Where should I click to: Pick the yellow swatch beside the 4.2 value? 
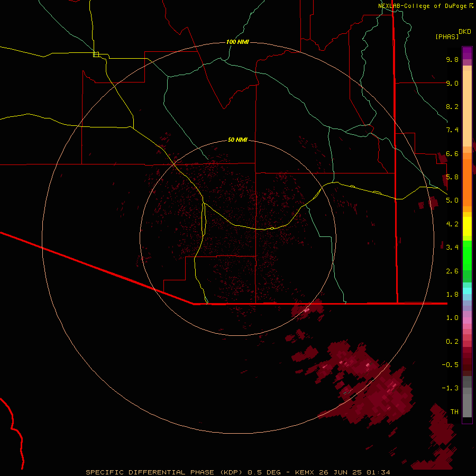[467, 226]
